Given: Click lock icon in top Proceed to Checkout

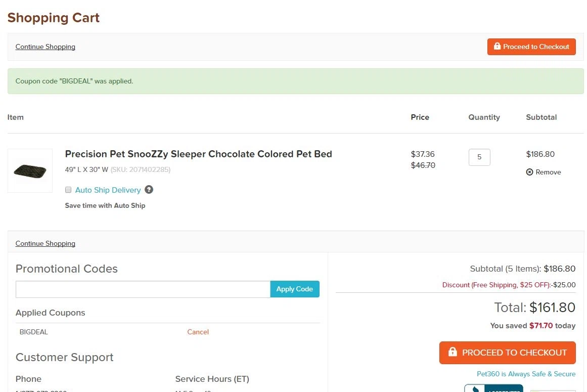Looking at the screenshot, I should [497, 46].
